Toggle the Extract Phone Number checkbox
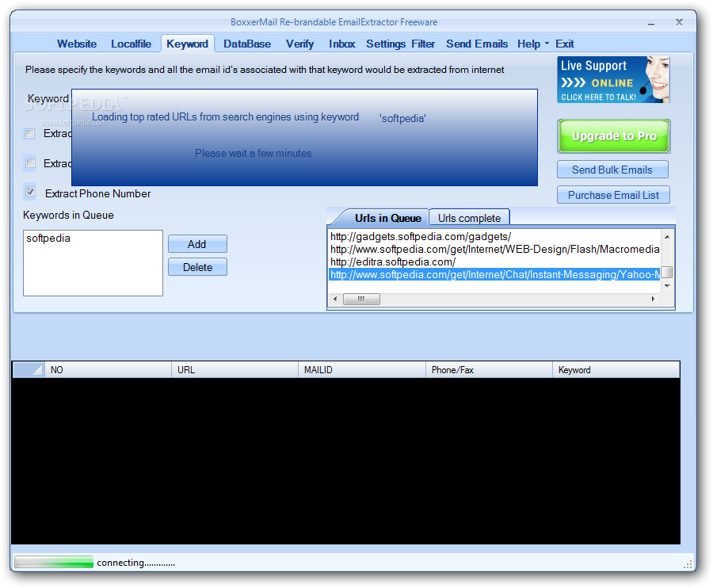 30,192
